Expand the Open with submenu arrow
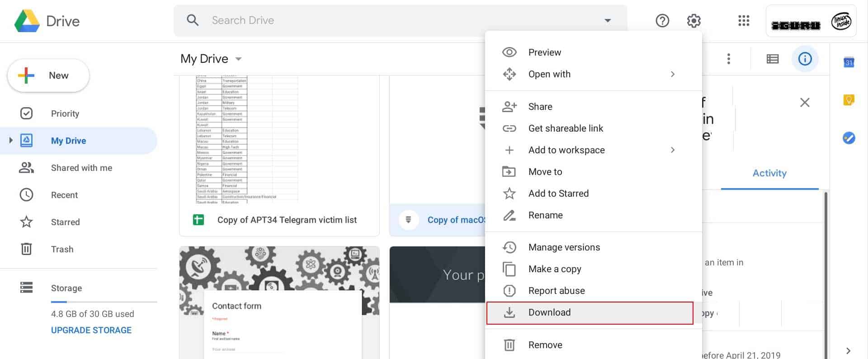The height and width of the screenshot is (359, 868). pos(673,74)
